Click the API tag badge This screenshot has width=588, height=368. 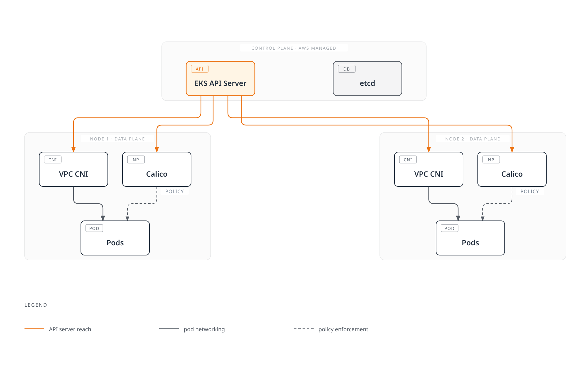coord(200,69)
